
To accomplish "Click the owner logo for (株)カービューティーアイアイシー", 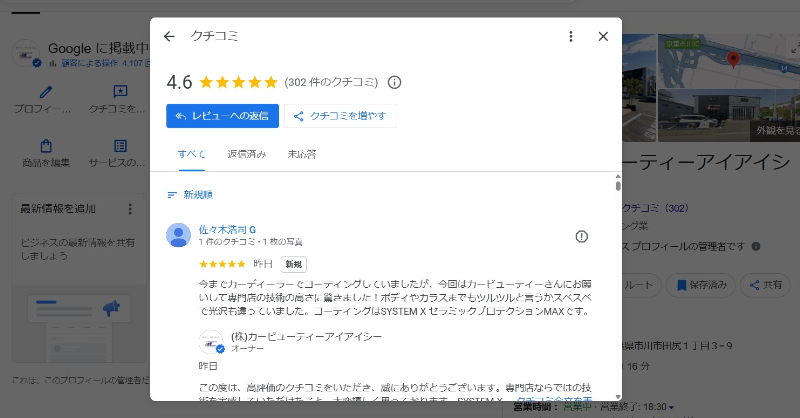I will tap(211, 342).
